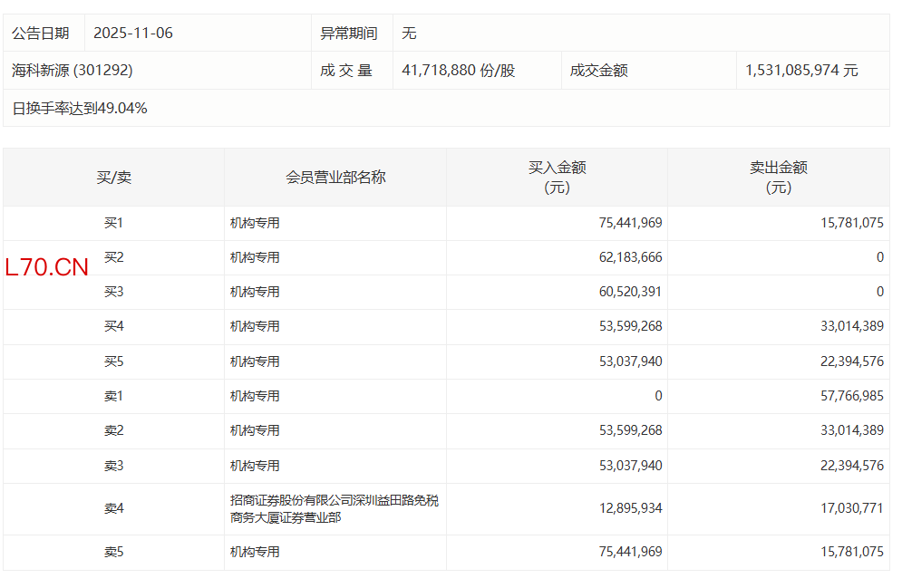Select the 成交量 value 41,718,880 份/股

(x=458, y=71)
